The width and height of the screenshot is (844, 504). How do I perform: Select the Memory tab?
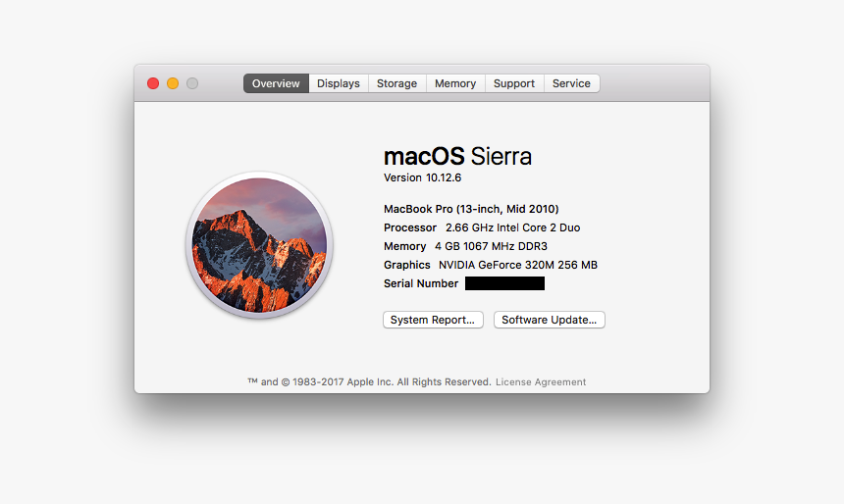point(455,83)
